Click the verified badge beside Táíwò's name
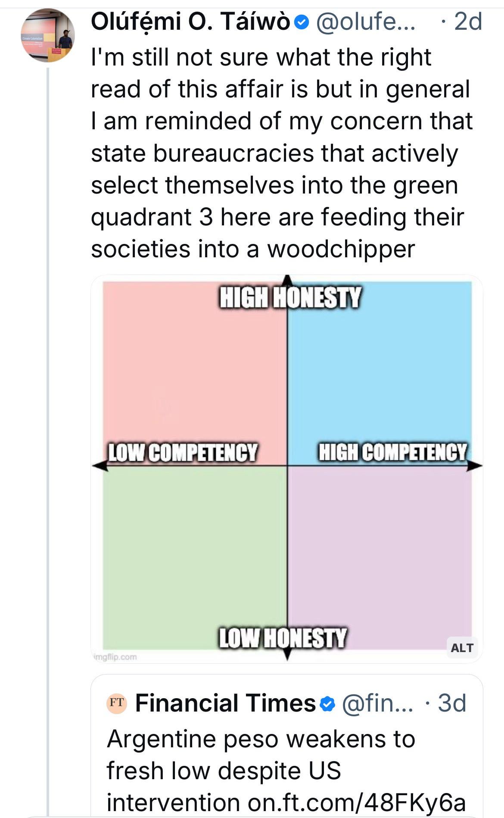This screenshot has height=818, width=504. pyautogui.click(x=303, y=22)
